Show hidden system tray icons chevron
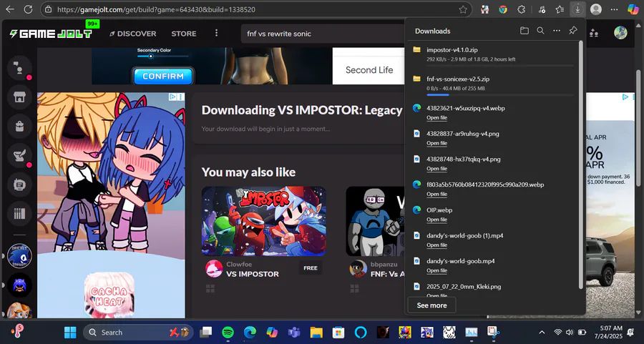The width and height of the screenshot is (644, 344). coord(542,332)
